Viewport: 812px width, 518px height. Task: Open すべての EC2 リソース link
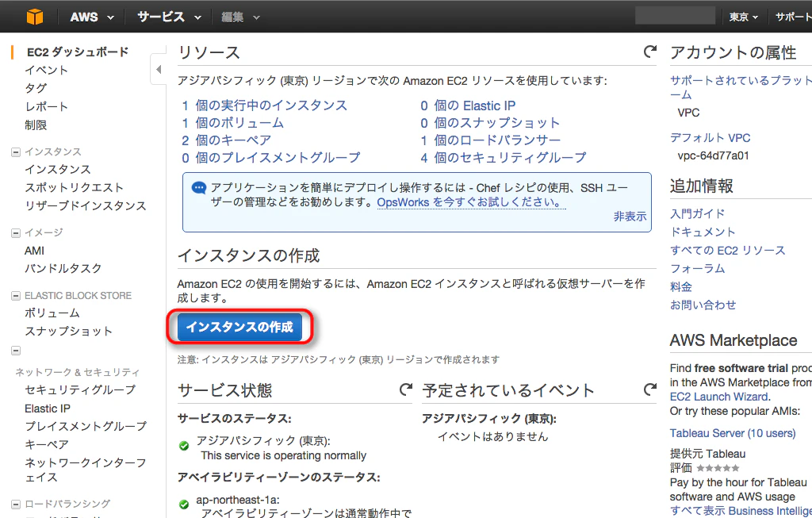[x=728, y=250]
